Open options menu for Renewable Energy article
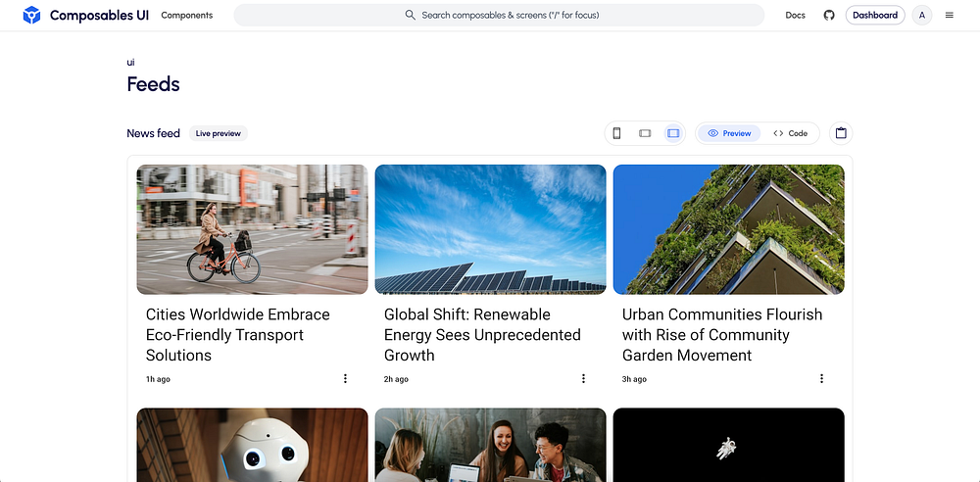The image size is (980, 482). point(583,379)
